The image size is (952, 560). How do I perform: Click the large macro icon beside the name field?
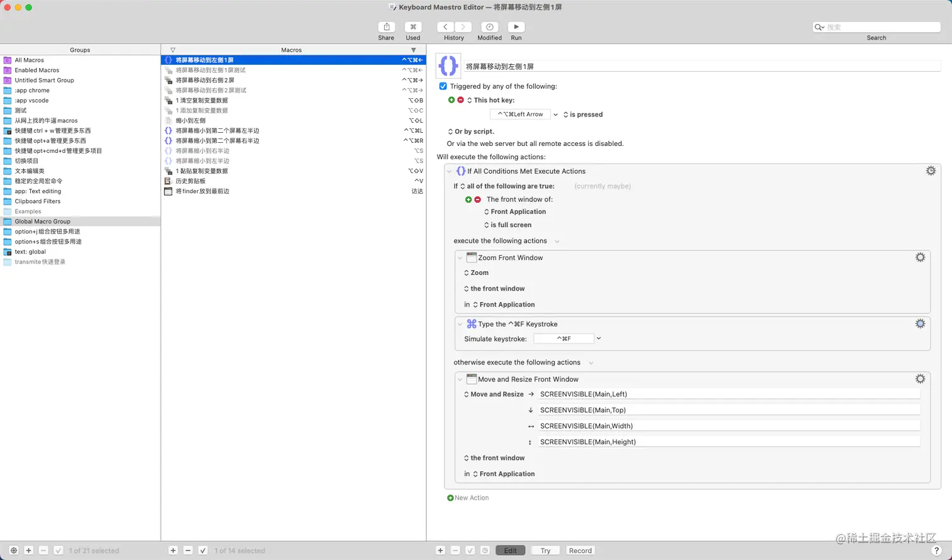[x=448, y=66]
